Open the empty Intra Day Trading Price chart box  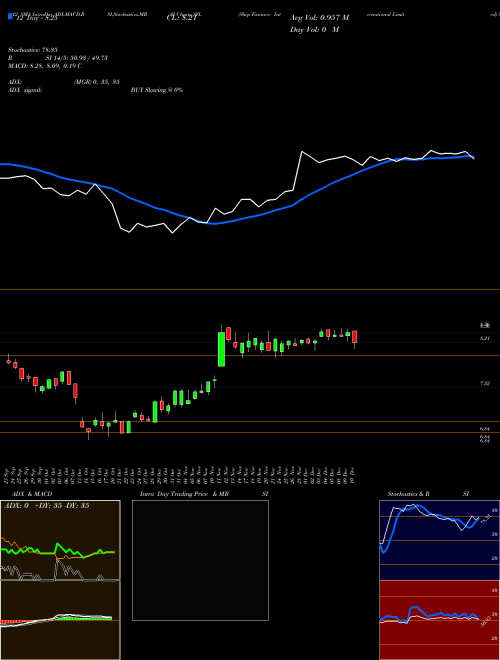pyautogui.click(x=200, y=560)
